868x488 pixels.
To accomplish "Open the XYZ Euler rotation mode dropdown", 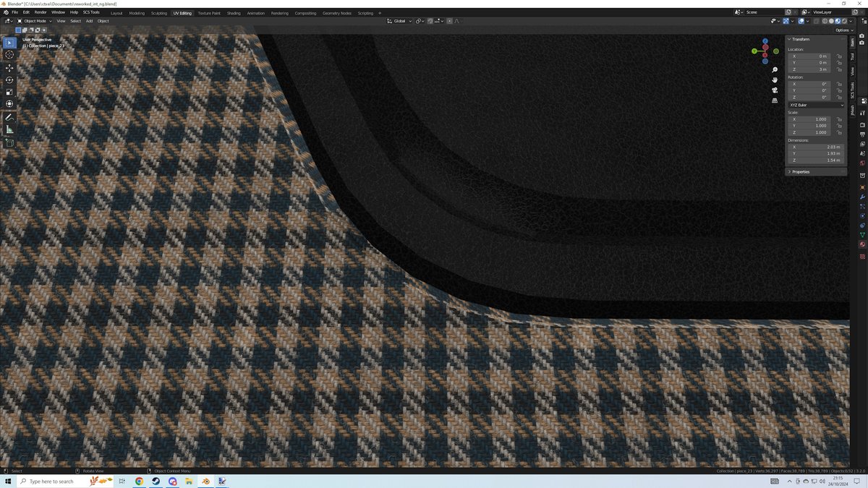I will [816, 105].
